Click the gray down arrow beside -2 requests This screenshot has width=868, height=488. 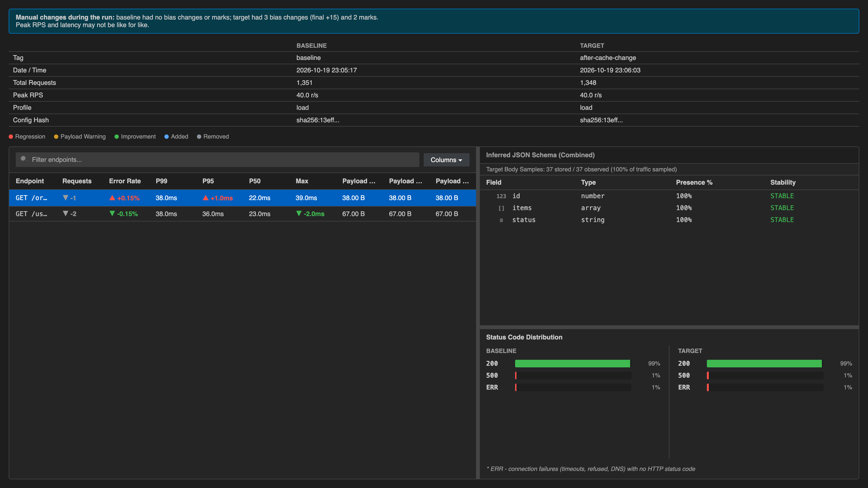pyautogui.click(x=66, y=214)
